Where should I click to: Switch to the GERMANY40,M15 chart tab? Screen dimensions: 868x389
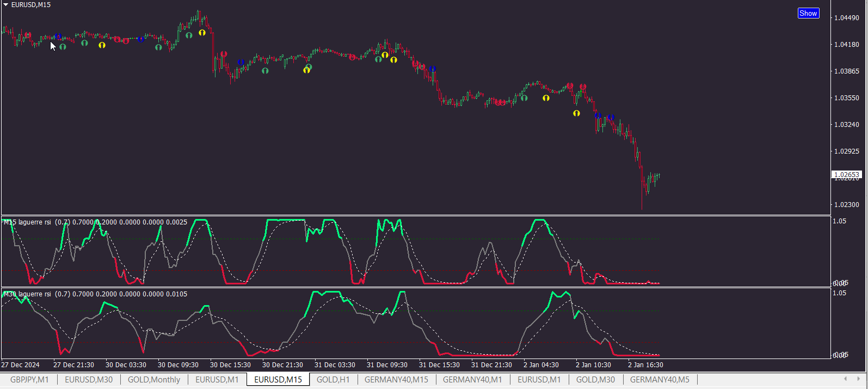(x=396, y=379)
